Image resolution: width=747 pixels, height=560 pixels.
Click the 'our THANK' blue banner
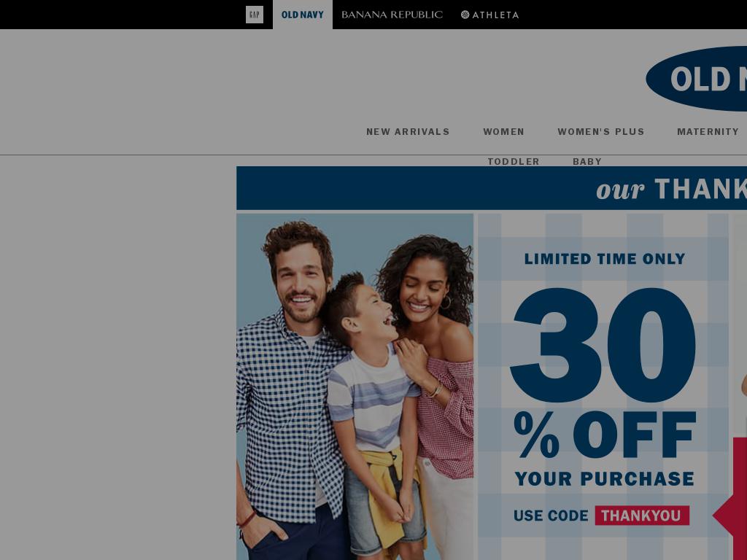[492, 188]
